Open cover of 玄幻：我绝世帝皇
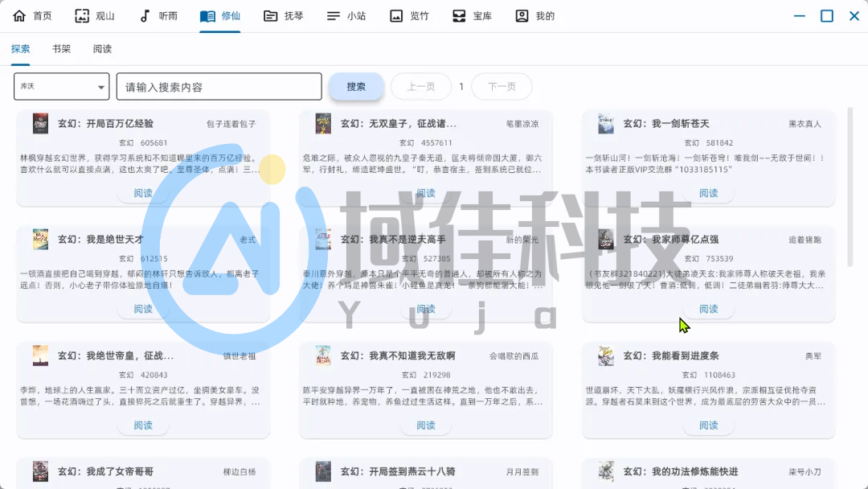The image size is (868, 489). tap(40, 355)
